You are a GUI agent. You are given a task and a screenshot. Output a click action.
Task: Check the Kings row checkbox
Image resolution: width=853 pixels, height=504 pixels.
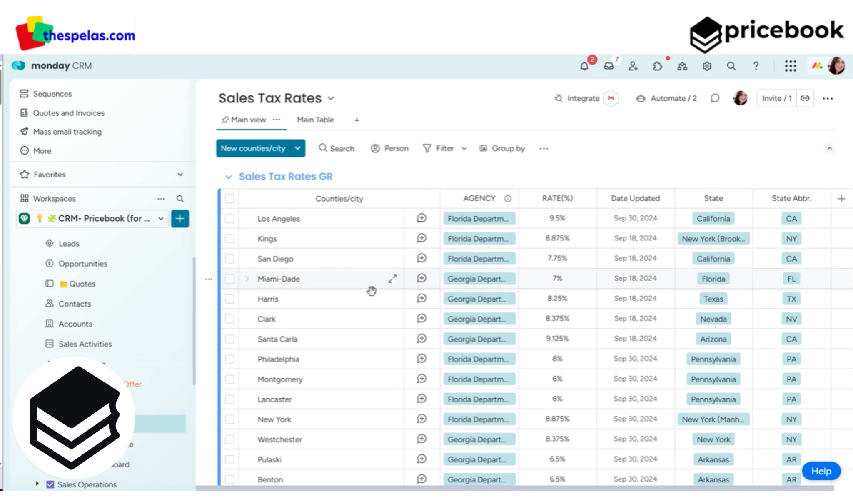229,239
